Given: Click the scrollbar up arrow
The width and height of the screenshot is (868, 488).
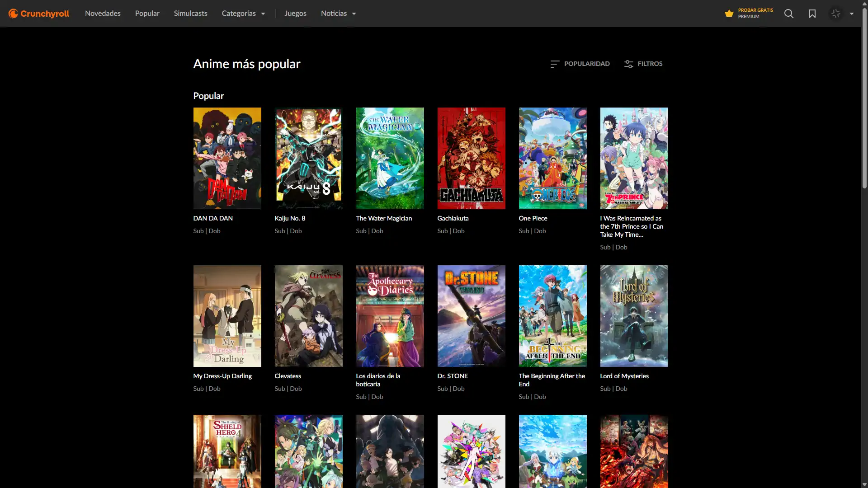Looking at the screenshot, I should [864, 4].
